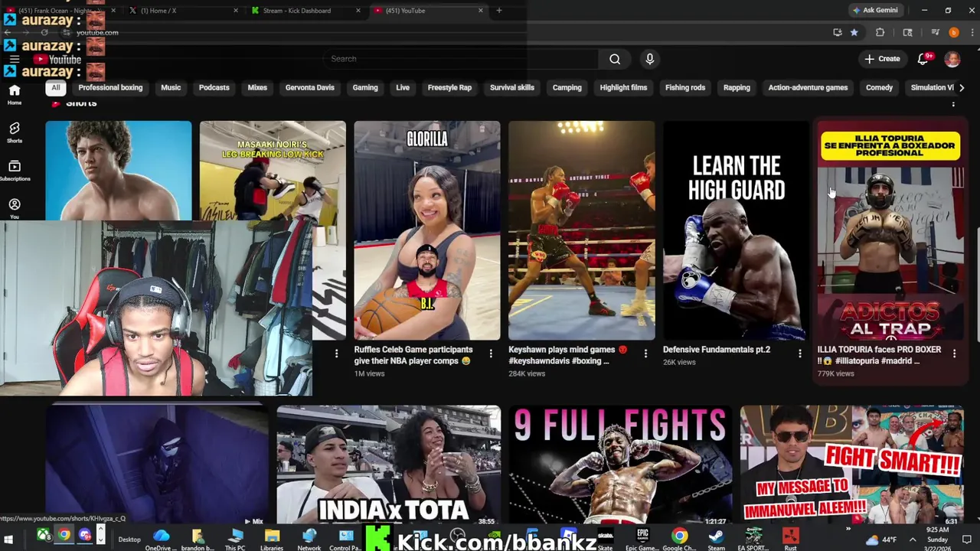Open YouTube notifications bell
Screen dimensions: 980x551
coord(923,59)
